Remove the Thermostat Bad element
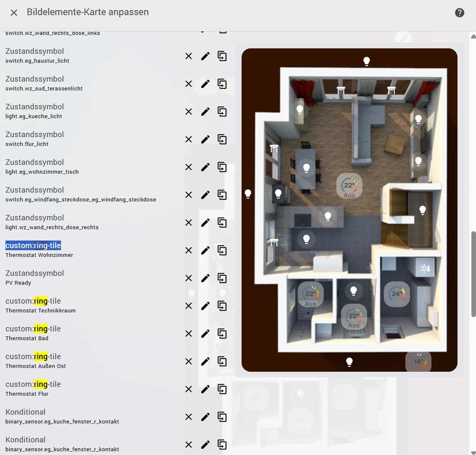The height and width of the screenshot is (455, 476). 189,333
